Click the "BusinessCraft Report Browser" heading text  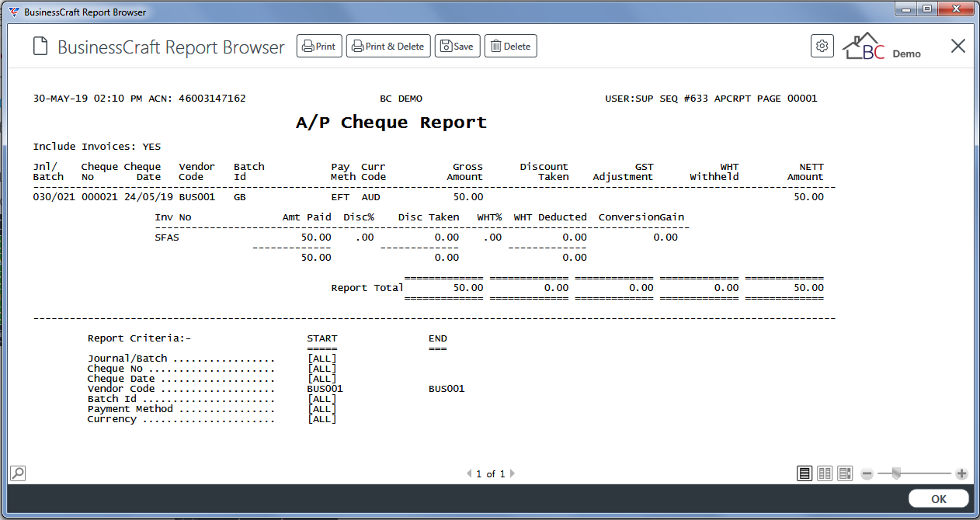click(172, 47)
